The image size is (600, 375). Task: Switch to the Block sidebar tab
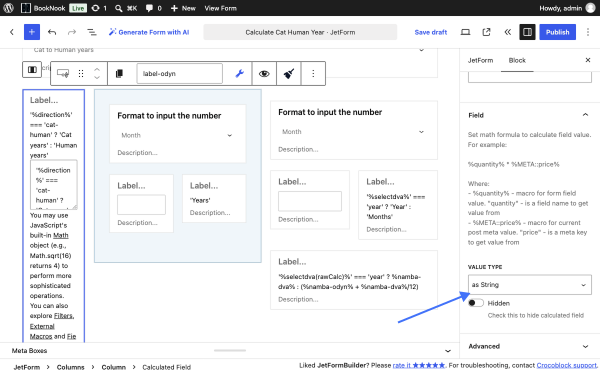point(517,60)
